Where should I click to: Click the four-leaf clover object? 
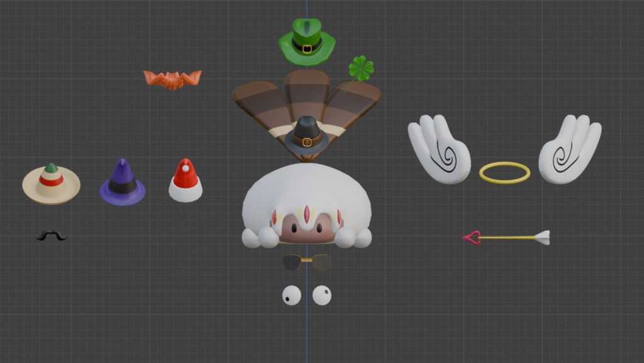(360, 69)
